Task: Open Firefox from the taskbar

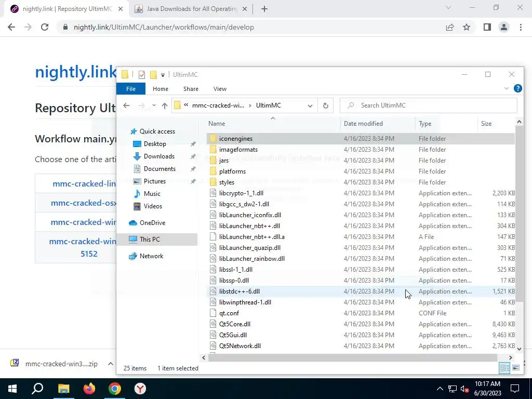Action: (x=89, y=389)
